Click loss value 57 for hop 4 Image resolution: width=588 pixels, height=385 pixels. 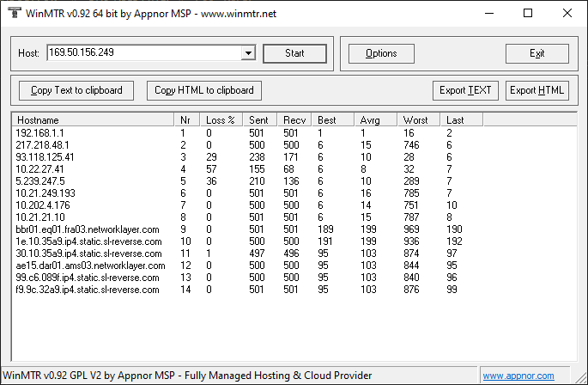pyautogui.click(x=211, y=169)
